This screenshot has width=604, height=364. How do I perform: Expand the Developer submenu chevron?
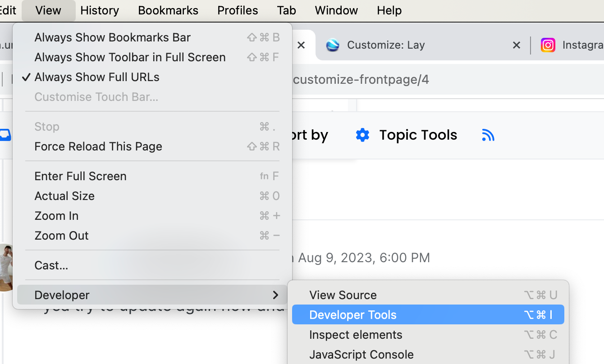point(276,295)
